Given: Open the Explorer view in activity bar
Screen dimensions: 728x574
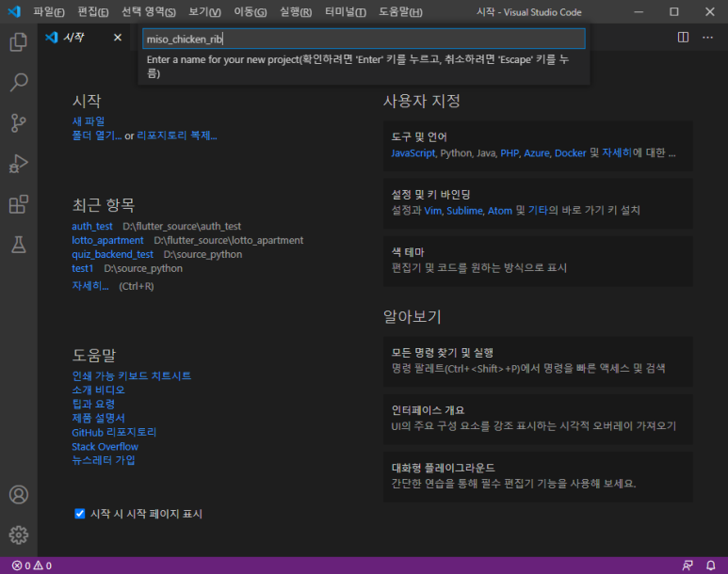Looking at the screenshot, I should [x=19, y=41].
